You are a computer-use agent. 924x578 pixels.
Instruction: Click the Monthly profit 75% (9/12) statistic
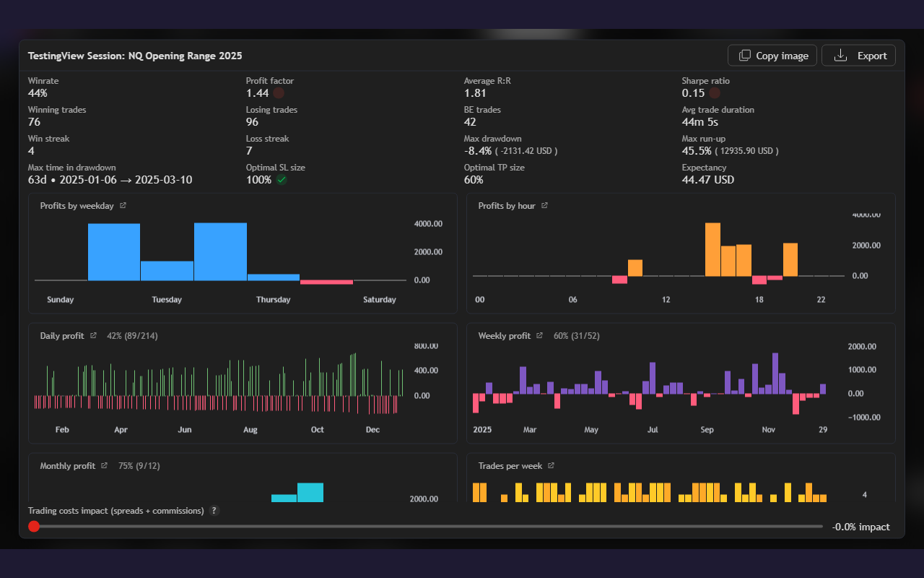pyautogui.click(x=139, y=466)
